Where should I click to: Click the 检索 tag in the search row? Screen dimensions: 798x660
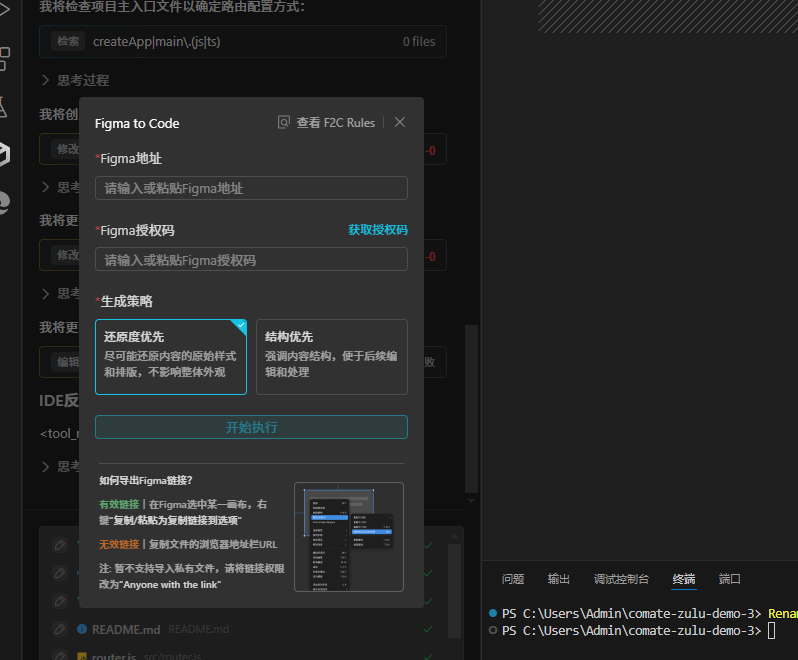coord(68,42)
